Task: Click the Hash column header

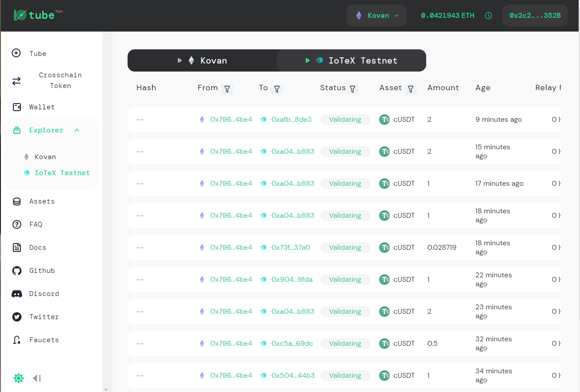Action: tap(146, 88)
